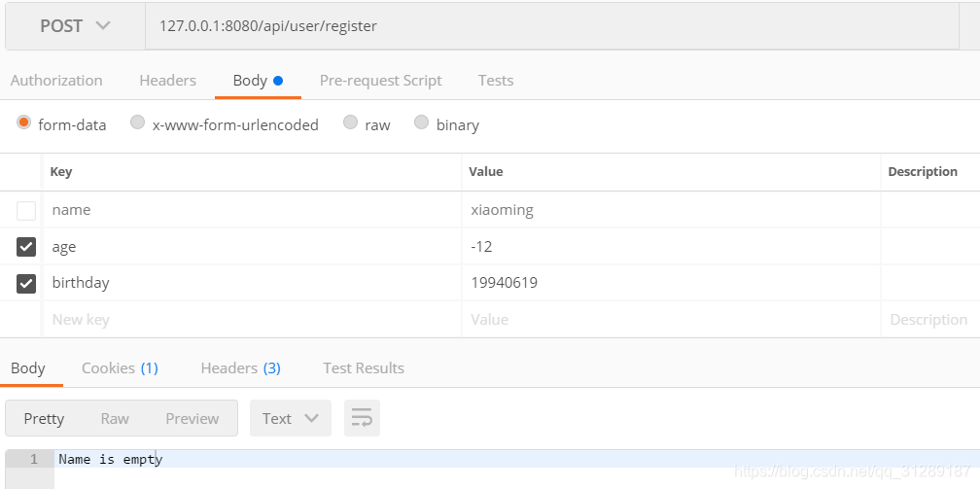The width and height of the screenshot is (980, 489).
Task: Open the POST method dropdown
Action: (x=75, y=25)
